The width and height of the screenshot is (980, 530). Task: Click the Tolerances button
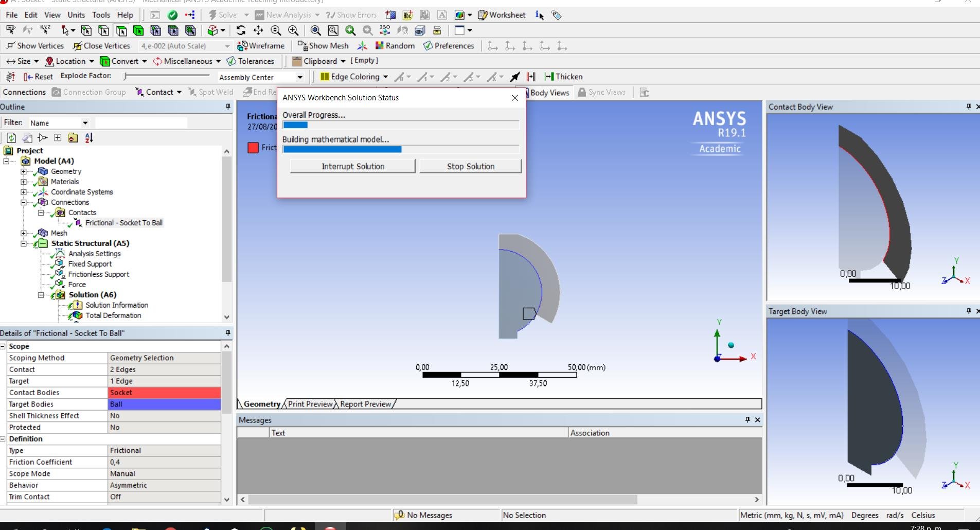pos(251,61)
